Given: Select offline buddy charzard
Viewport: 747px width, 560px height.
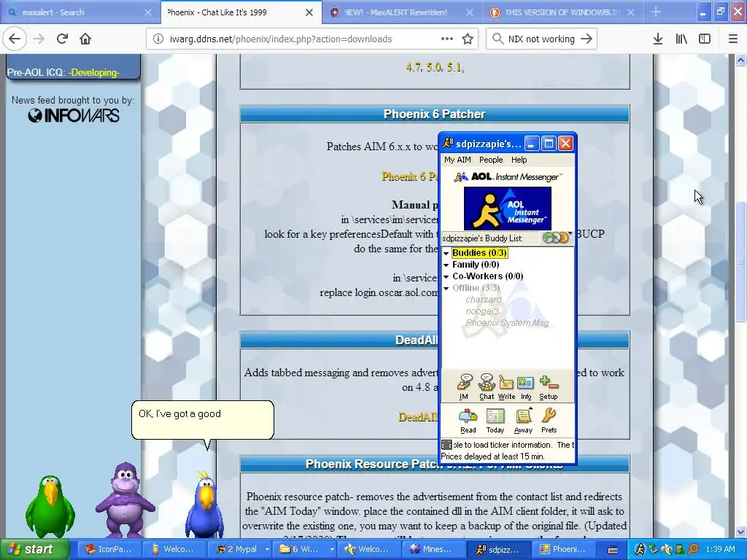Looking at the screenshot, I should coord(484,300).
